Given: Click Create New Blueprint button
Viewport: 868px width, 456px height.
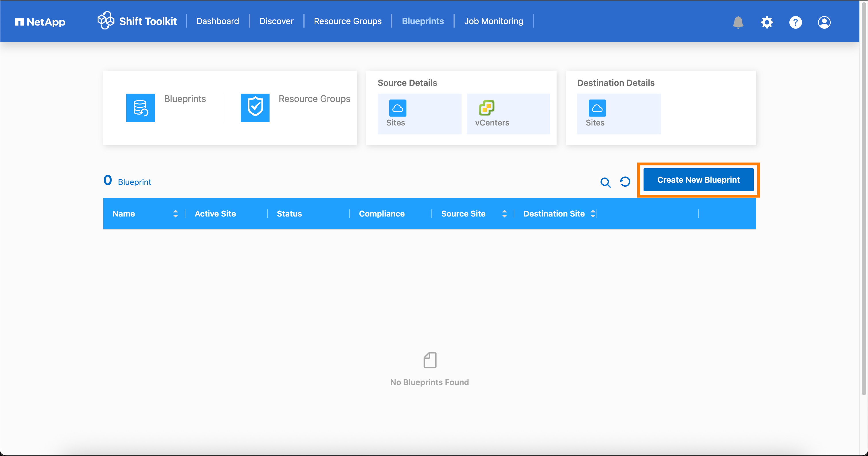Looking at the screenshot, I should (x=698, y=180).
